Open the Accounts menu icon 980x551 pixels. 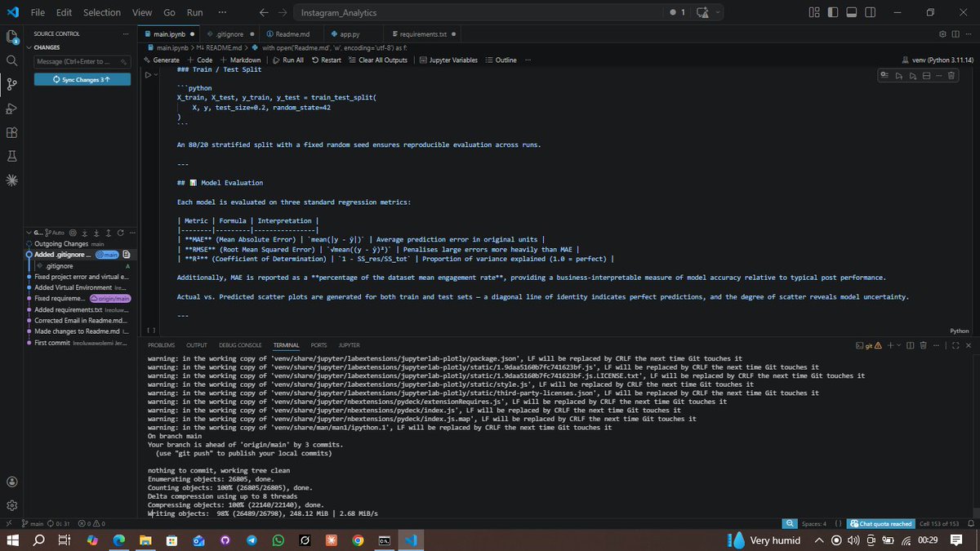pos(12,482)
